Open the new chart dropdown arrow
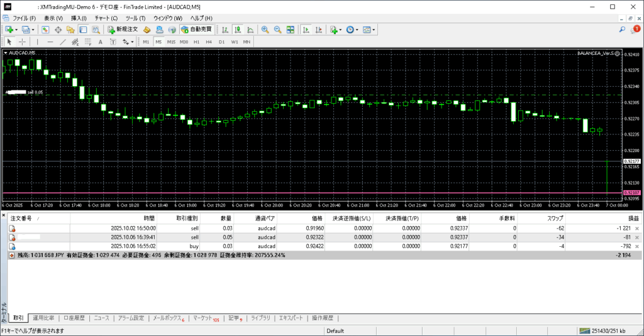644x336 pixels. (x=16, y=30)
